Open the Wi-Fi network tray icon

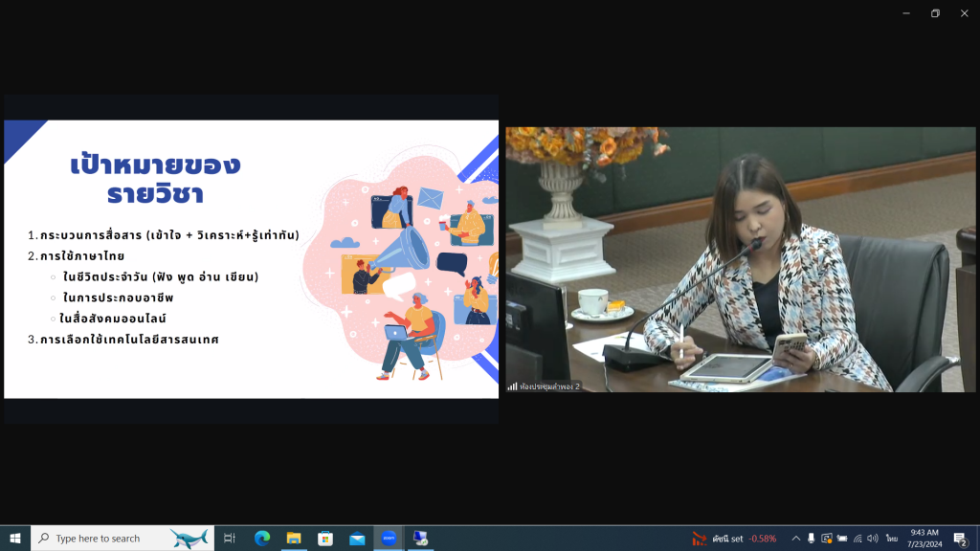(857, 539)
